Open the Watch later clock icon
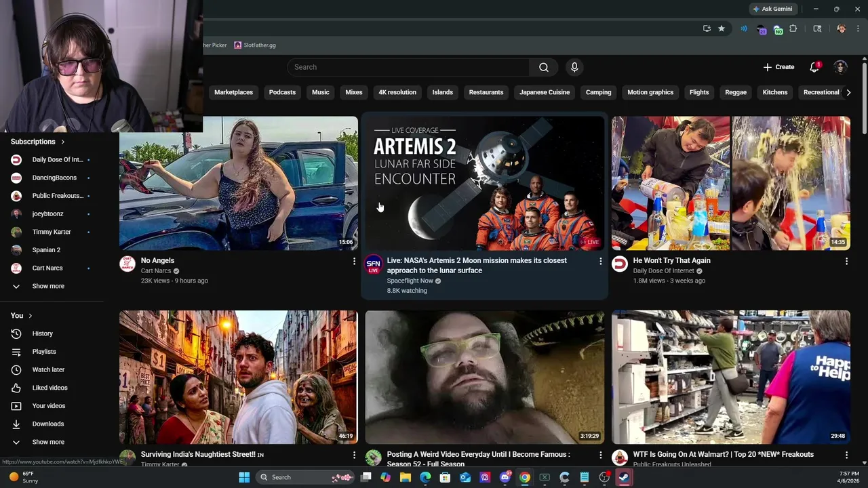Image resolution: width=868 pixels, height=488 pixels. click(x=16, y=370)
